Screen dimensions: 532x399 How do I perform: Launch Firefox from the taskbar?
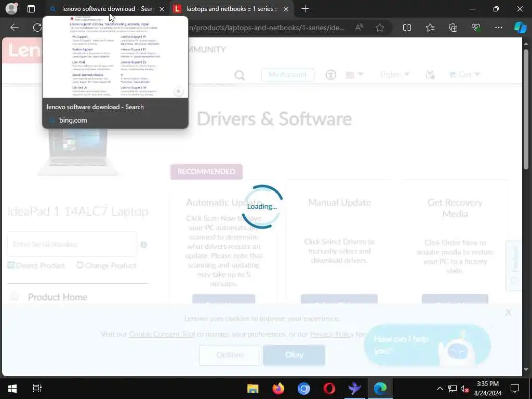(278, 389)
